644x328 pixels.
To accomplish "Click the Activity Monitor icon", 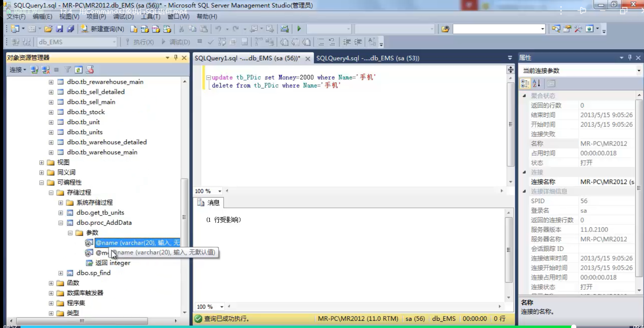I will [285, 29].
